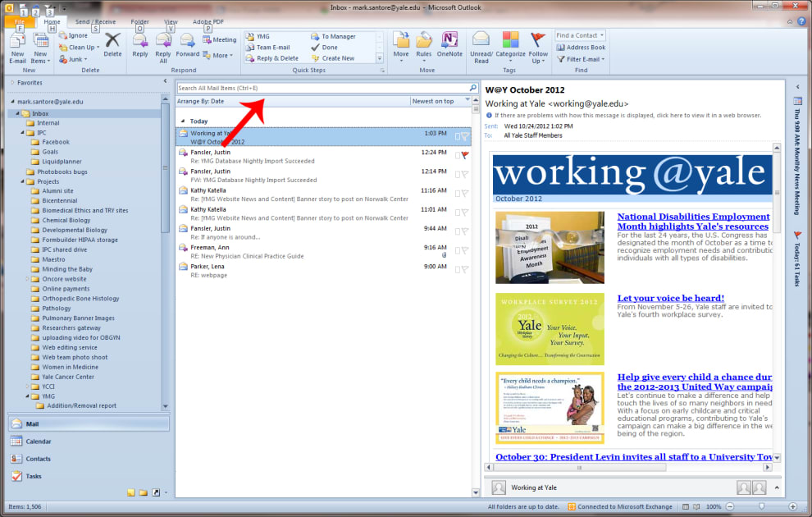812x517 pixels.
Task: Open the Calendar pane
Action: (89, 442)
